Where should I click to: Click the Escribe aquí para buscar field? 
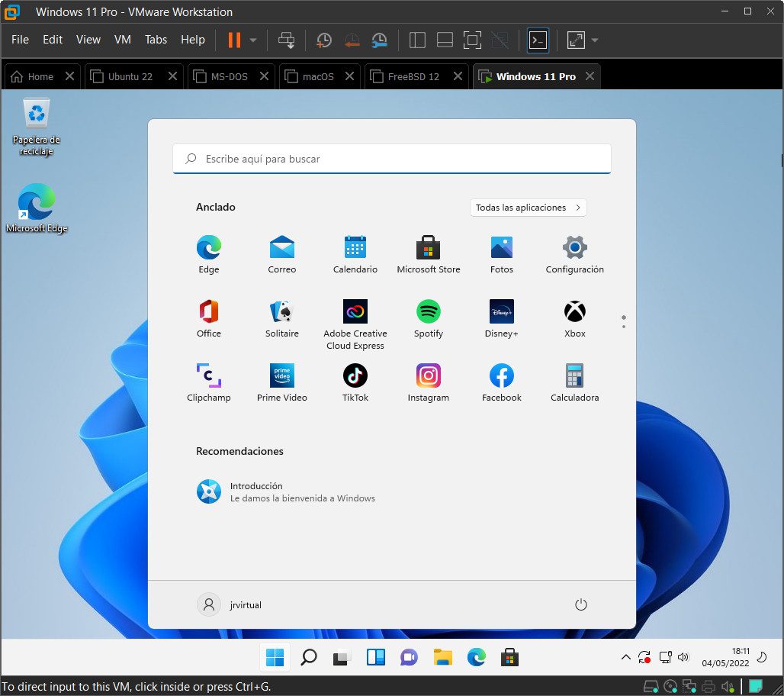[x=392, y=159]
